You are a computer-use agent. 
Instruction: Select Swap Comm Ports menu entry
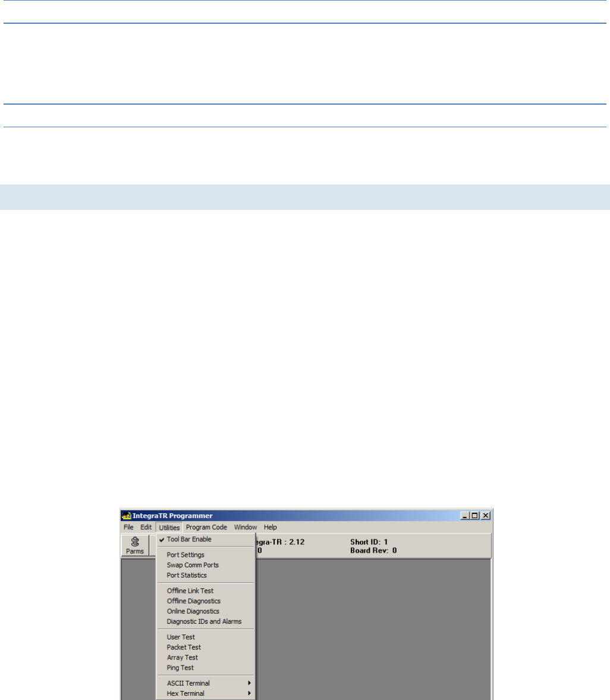(206, 565)
